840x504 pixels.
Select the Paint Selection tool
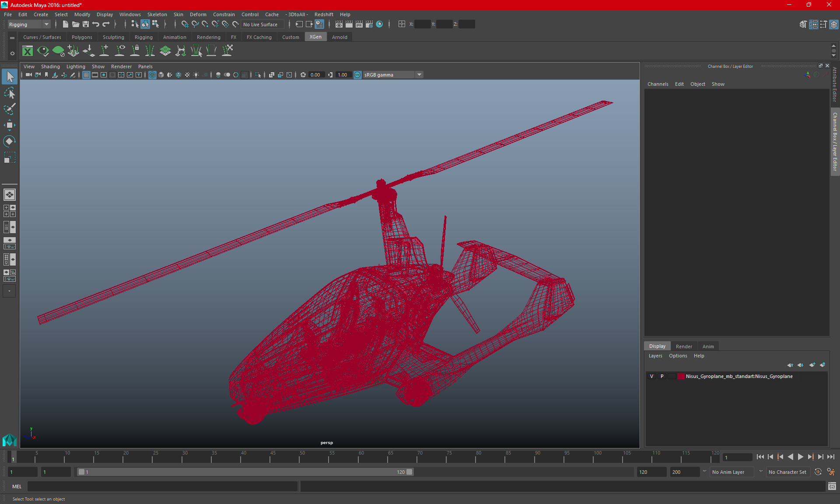pos(10,109)
